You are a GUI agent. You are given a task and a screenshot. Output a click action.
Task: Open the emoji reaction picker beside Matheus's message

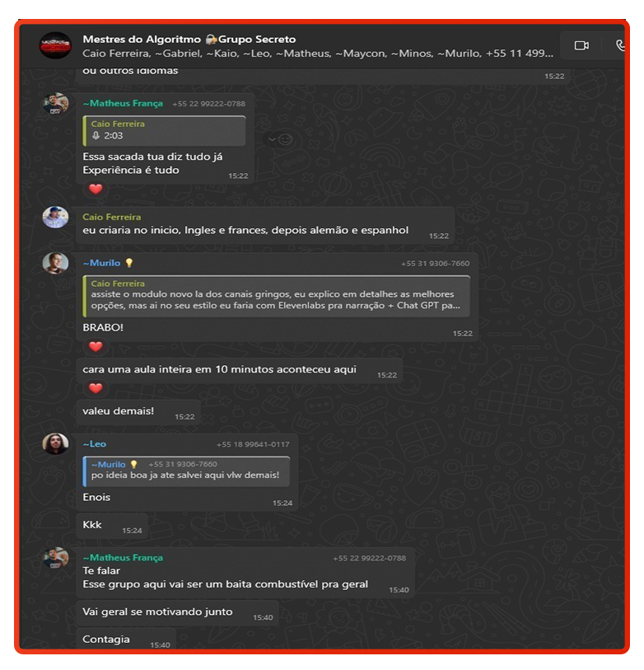tap(285, 139)
